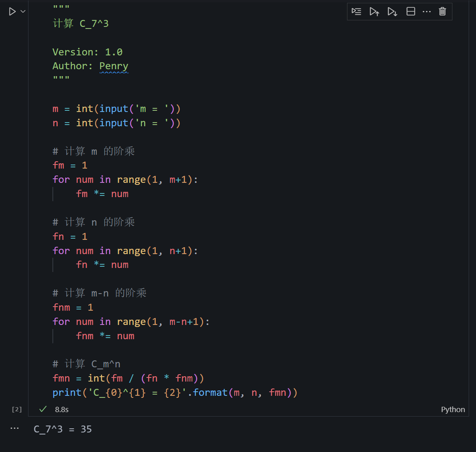476x452 pixels.
Task: Execute this cell and cells below
Action: click(x=392, y=11)
